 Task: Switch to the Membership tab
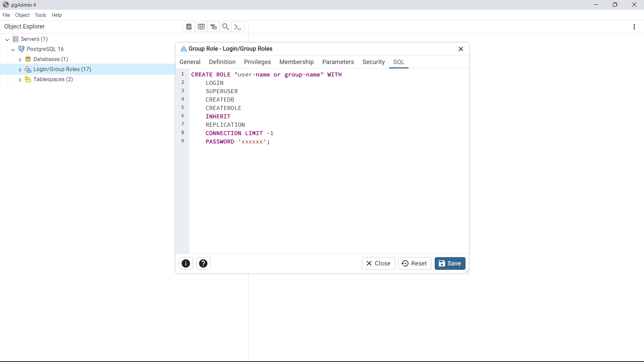pos(297,62)
